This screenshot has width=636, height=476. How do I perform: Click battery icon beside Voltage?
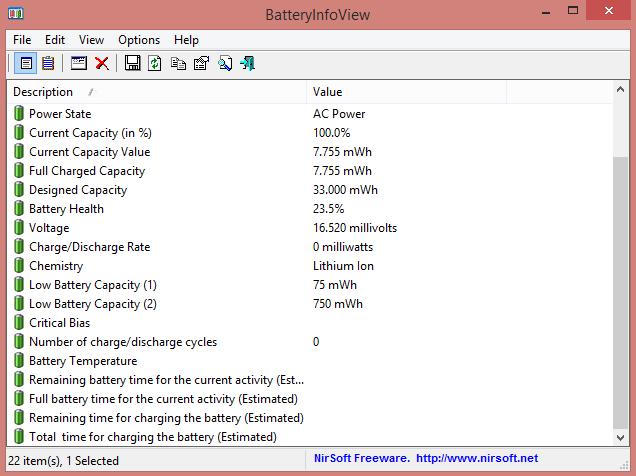pos(19,227)
